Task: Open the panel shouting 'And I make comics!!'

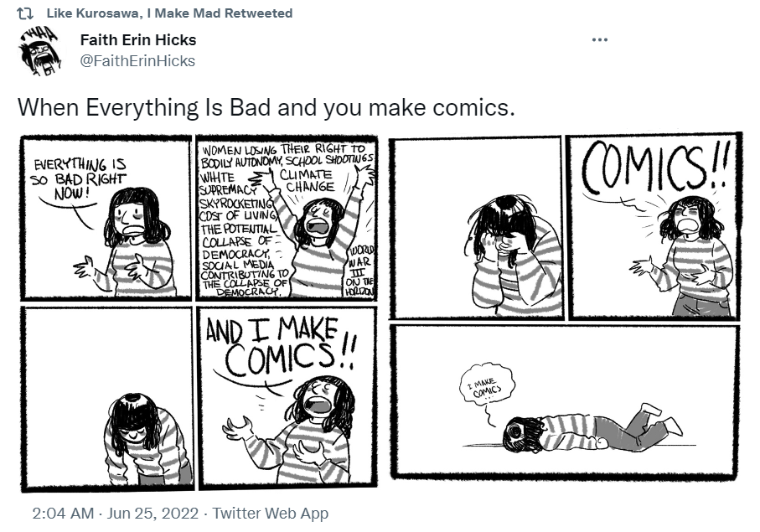Action: click(287, 397)
